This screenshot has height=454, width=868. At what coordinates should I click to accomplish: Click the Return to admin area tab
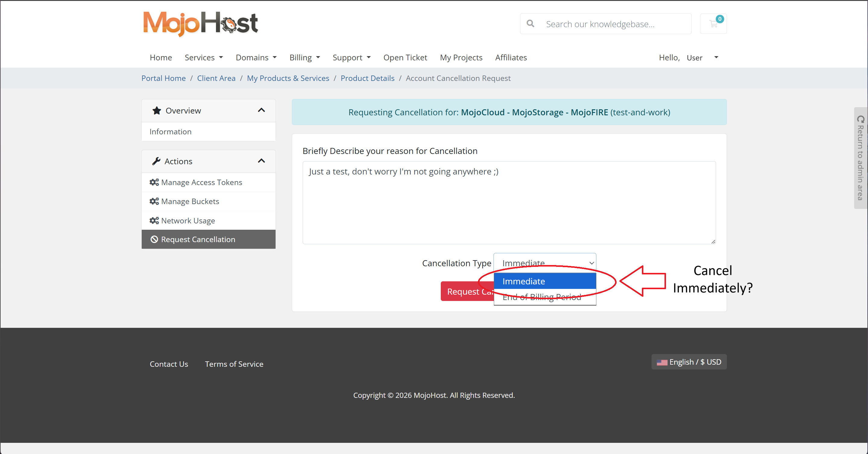click(x=860, y=158)
